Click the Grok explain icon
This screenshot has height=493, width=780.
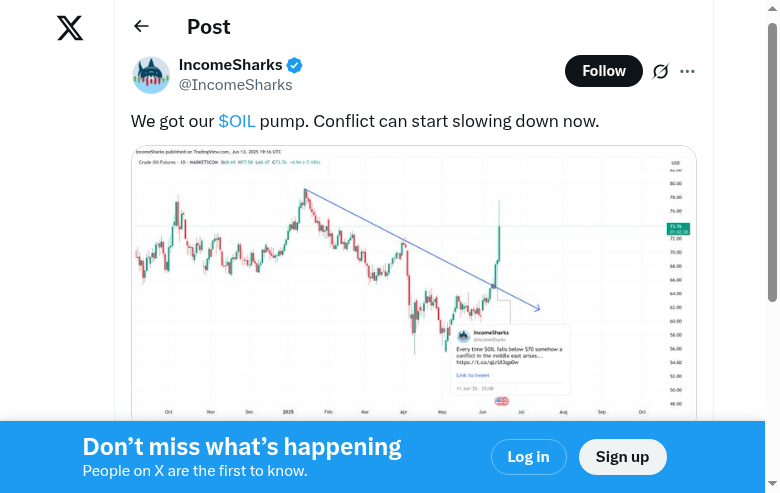pos(660,71)
